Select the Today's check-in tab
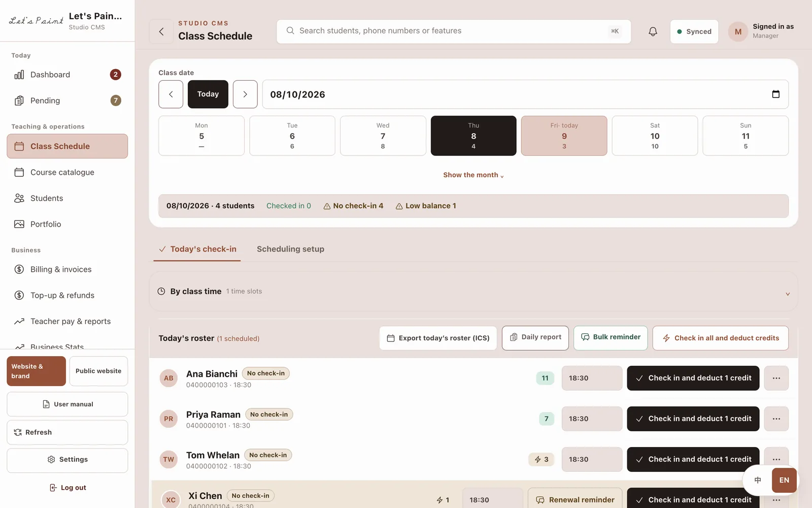Screen dimensions: 812x508 tap(197, 249)
